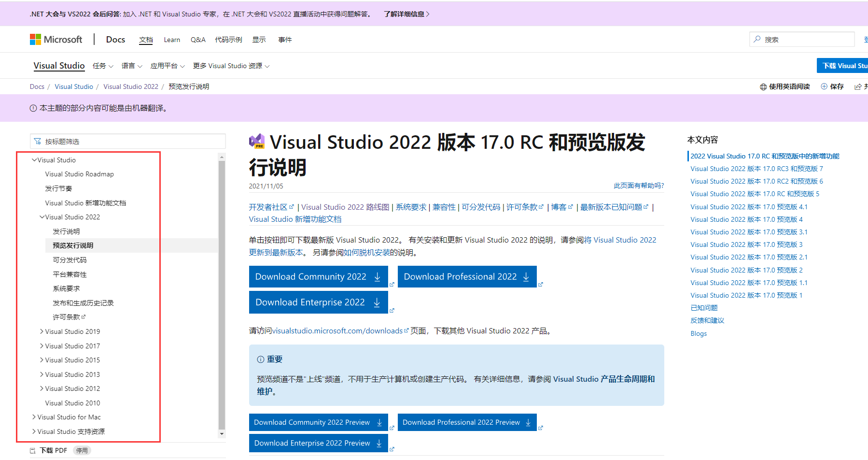Image resolution: width=868 pixels, height=460 pixels.
Task: Toggle the 停用 PDF badge
Action: (82, 451)
